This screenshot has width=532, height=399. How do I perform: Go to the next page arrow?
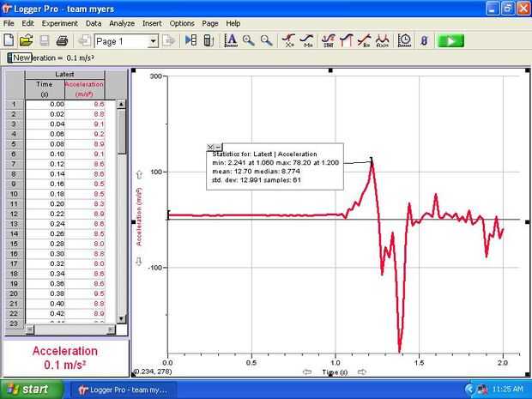click(169, 41)
